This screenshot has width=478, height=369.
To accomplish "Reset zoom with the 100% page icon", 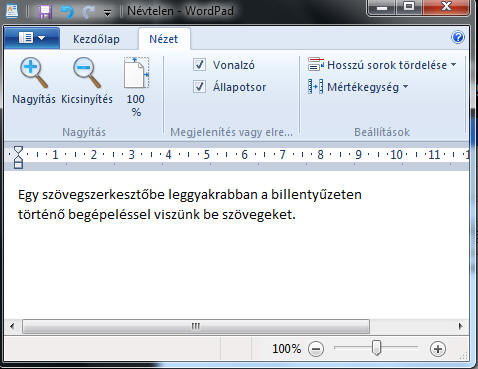I will click(136, 73).
